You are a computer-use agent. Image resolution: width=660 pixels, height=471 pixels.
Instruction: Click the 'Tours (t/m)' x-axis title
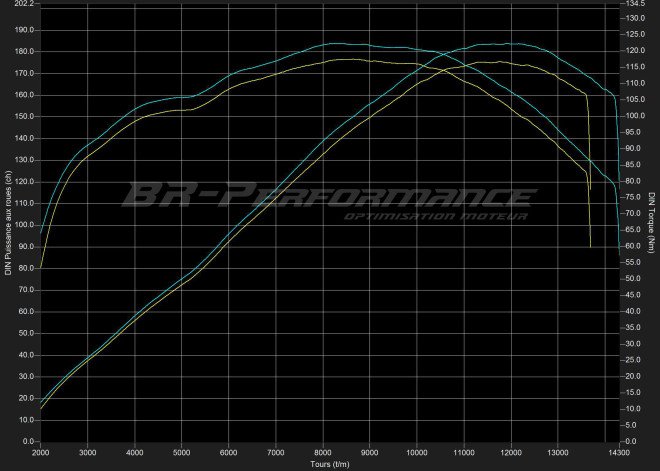pos(328,463)
